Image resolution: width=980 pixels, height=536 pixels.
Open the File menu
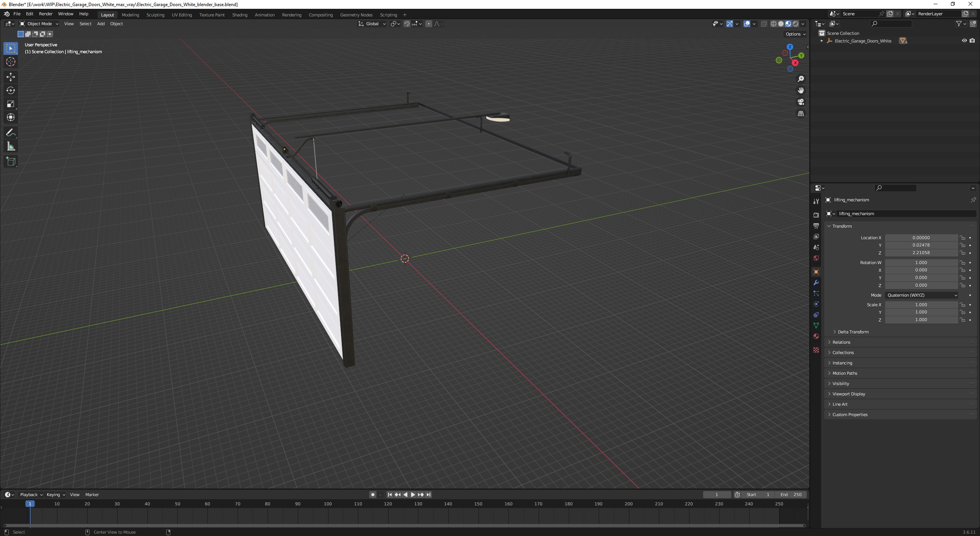tap(17, 14)
